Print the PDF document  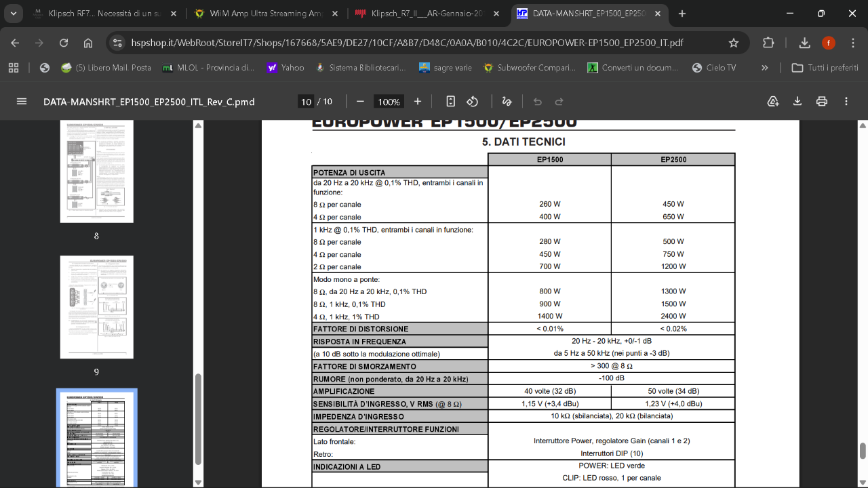(x=822, y=102)
